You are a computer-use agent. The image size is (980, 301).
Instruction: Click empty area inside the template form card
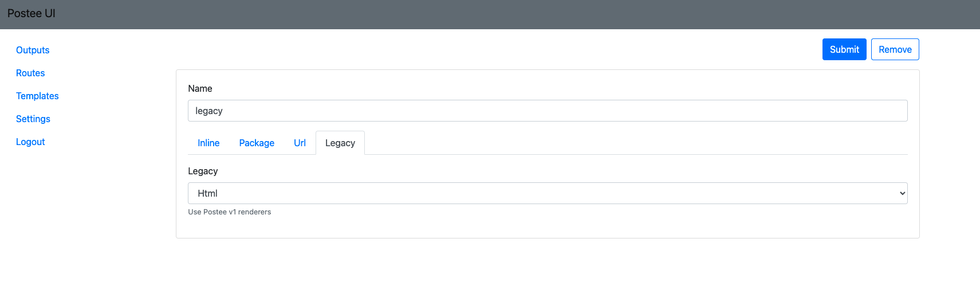coord(573,225)
